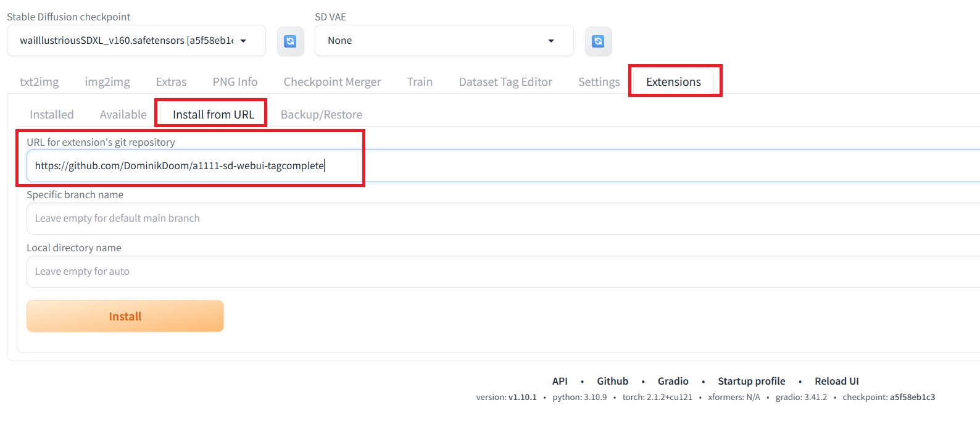Open the Settings tab
Viewport: 980px width, 447px height.
[x=599, y=82]
